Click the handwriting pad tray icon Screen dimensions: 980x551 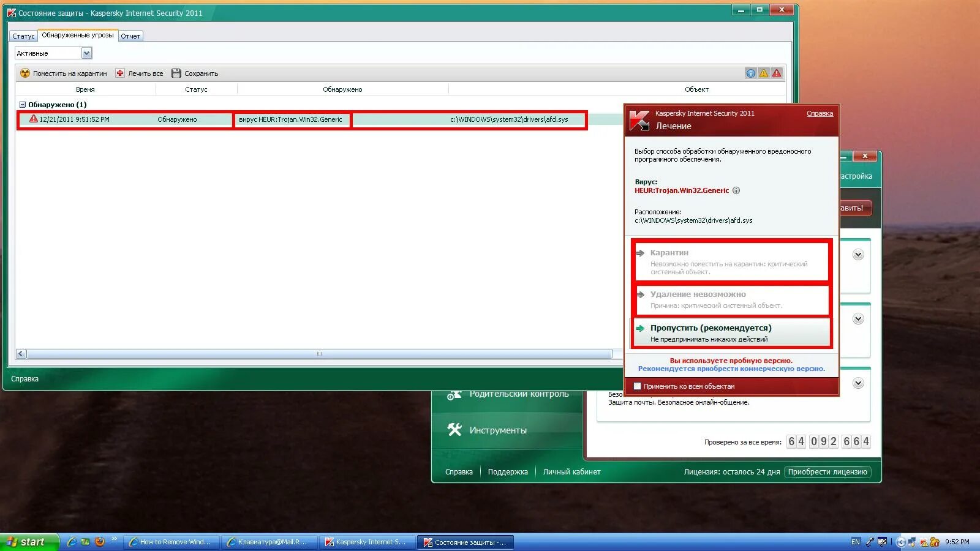(882, 542)
